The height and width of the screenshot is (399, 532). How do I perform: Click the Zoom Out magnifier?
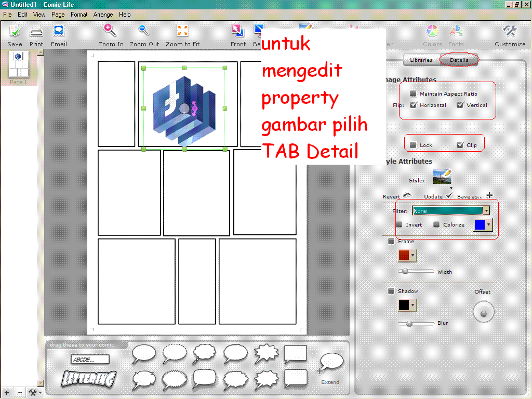click(x=144, y=30)
